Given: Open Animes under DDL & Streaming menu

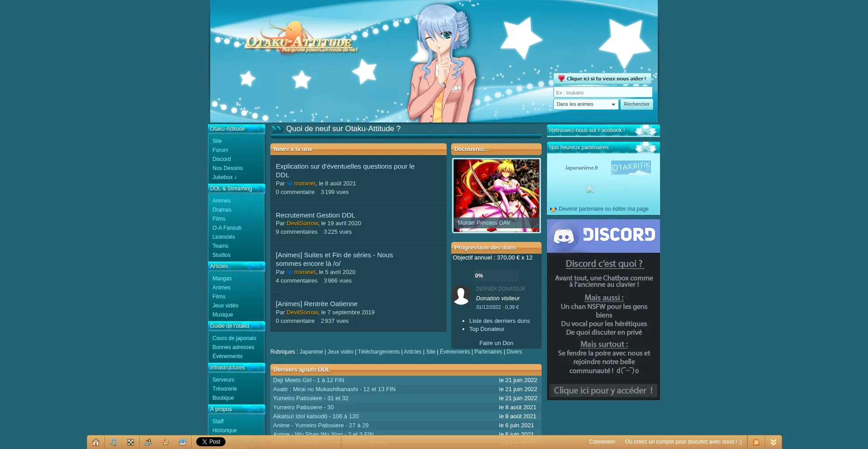Looking at the screenshot, I should point(222,201).
